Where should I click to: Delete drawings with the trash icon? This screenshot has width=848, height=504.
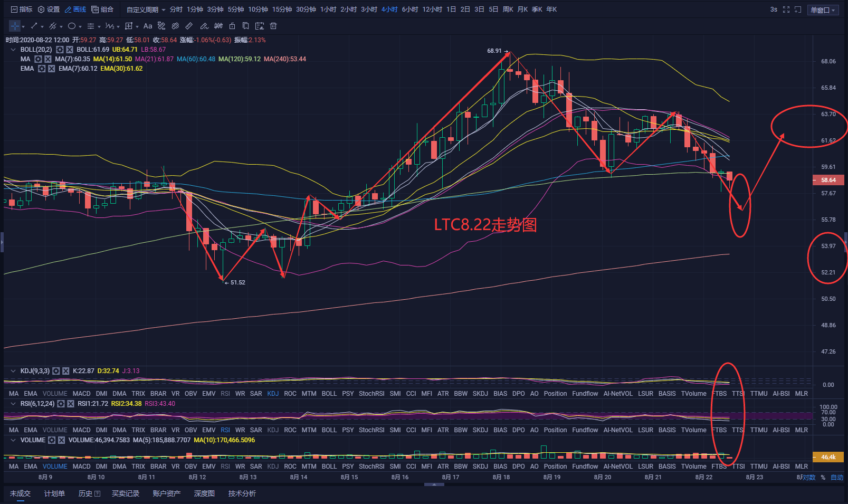click(x=273, y=26)
